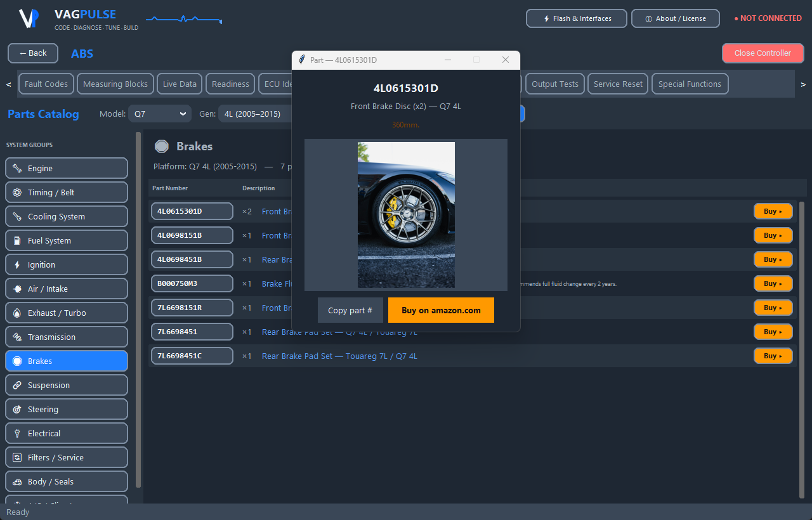This screenshot has width=812, height=520.
Task: Click the wrench icon next to Engine
Action: pyautogui.click(x=17, y=169)
